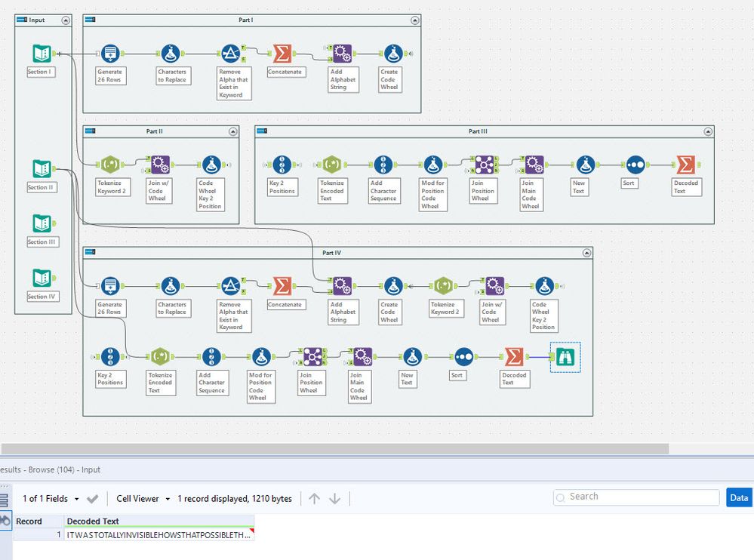This screenshot has width=754, height=560.
Task: Focus the results Search field
Action: [x=636, y=497]
